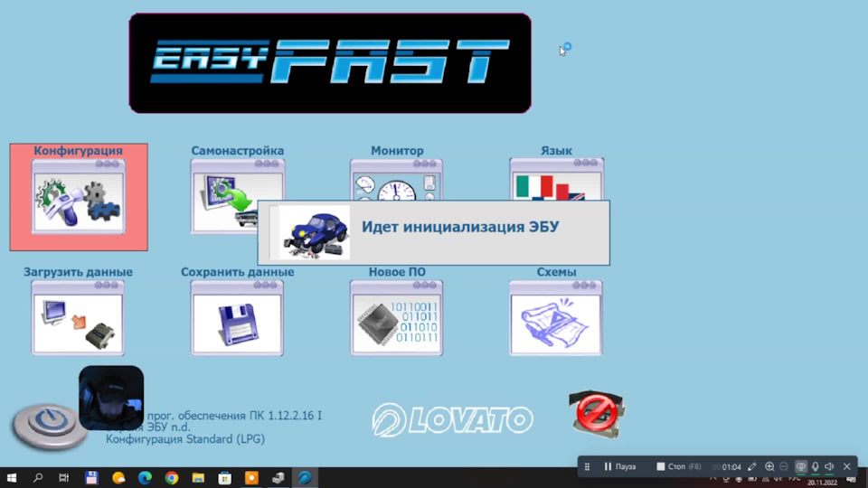Click the Загрузить данные load data icon
Viewport: 868px width, 488px height.
(x=78, y=317)
